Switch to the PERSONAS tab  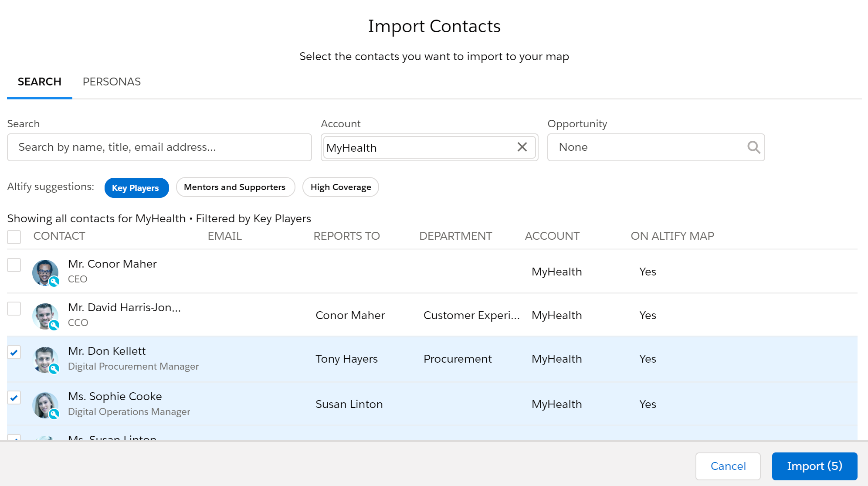click(x=112, y=82)
